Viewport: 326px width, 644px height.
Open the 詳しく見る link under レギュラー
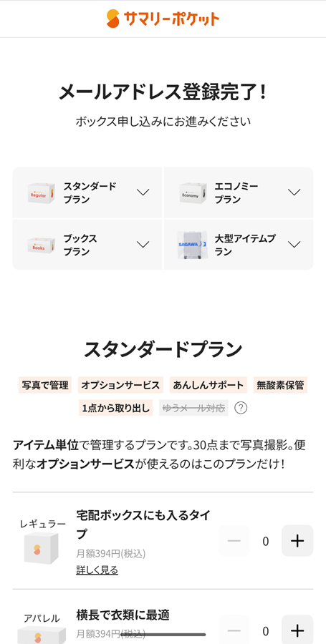(x=97, y=570)
